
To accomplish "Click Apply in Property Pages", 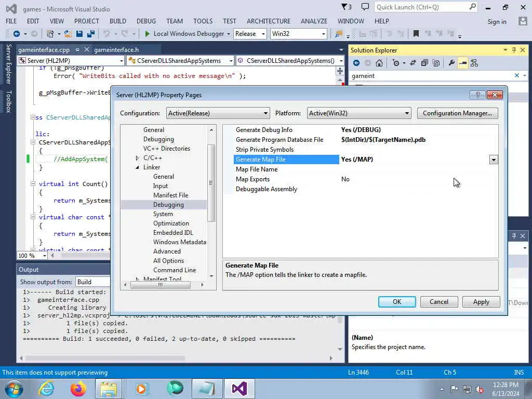I will (481, 302).
